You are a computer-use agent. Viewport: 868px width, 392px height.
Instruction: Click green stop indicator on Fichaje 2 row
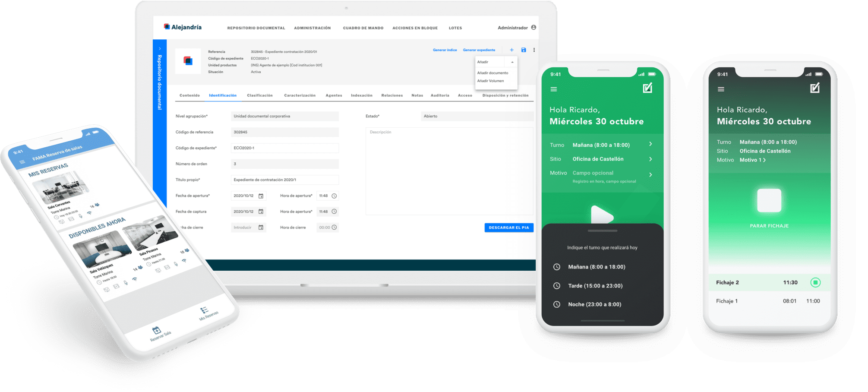(x=815, y=283)
